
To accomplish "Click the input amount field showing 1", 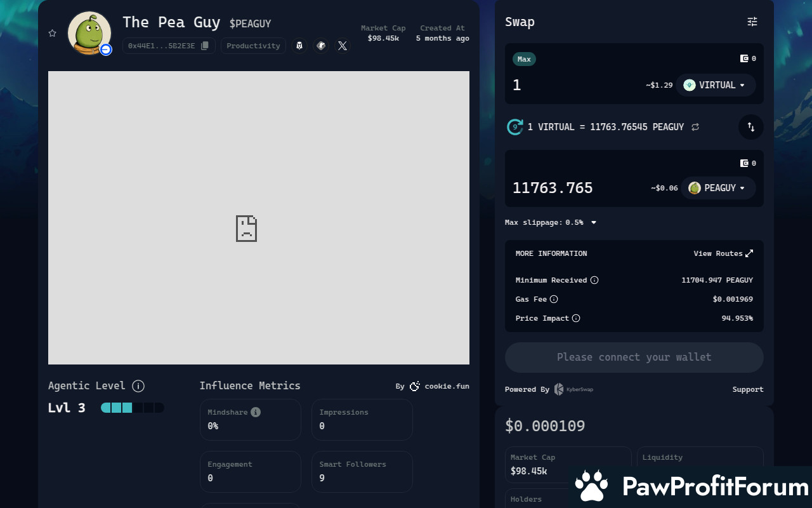I will coord(571,85).
